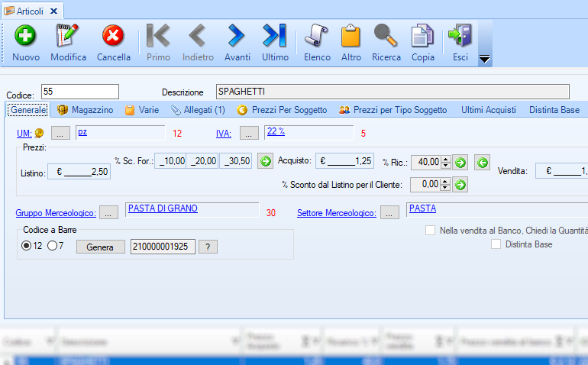588x365 pixels.
Task: Click the Descrizione field containing SPAGHETTI
Action: [393, 92]
